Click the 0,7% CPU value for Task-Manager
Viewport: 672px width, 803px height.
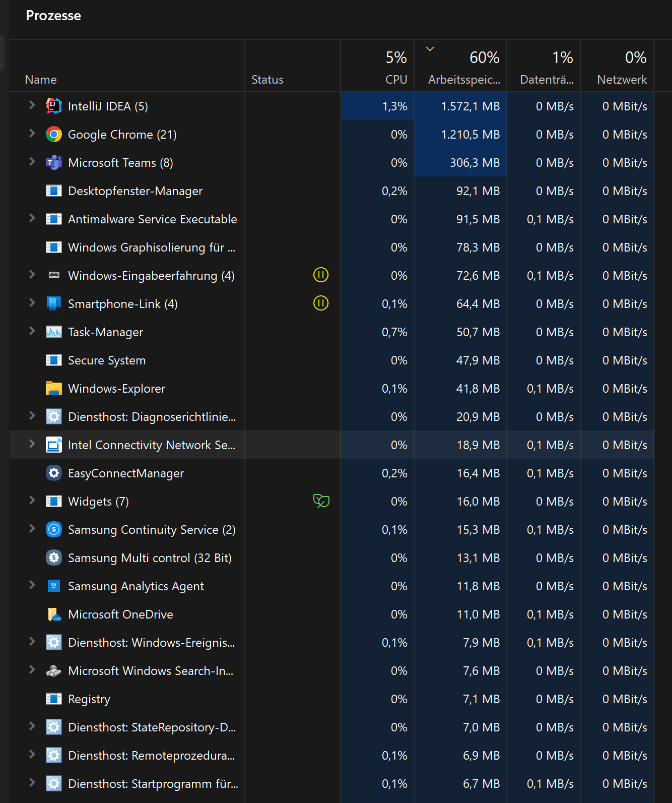pyautogui.click(x=394, y=332)
